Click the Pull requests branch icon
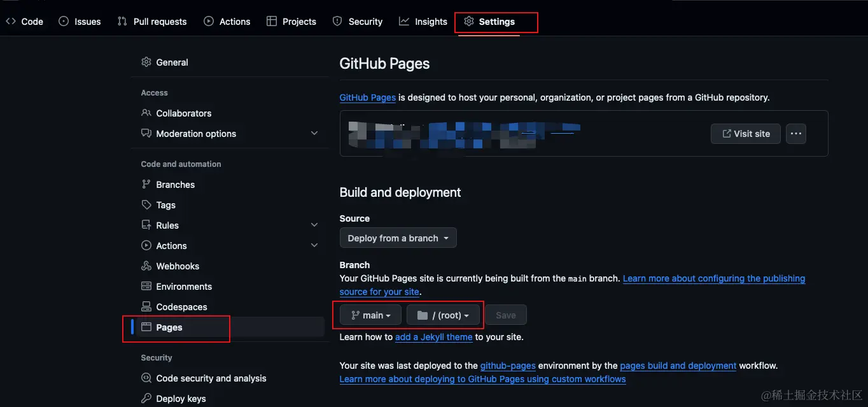The height and width of the screenshot is (407, 868). tap(122, 21)
